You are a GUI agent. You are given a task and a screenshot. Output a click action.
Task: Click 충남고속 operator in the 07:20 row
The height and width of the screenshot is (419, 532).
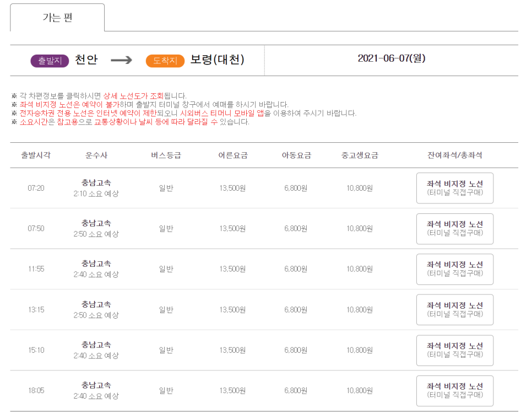pyautogui.click(x=96, y=182)
